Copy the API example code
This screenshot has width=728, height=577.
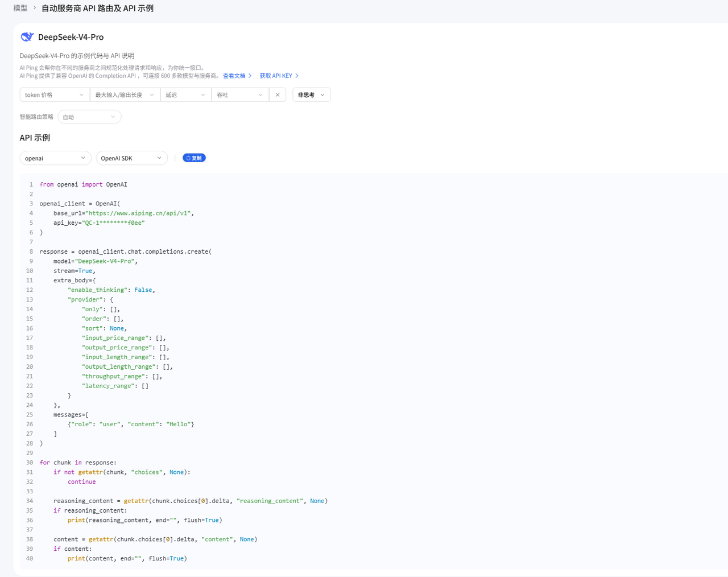tap(194, 158)
